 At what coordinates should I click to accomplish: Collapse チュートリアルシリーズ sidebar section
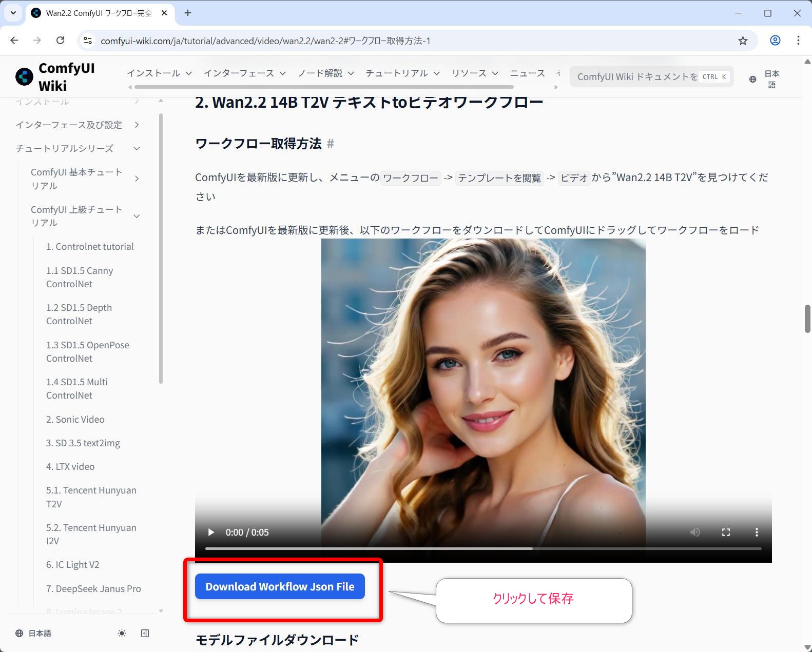pyautogui.click(x=77, y=148)
